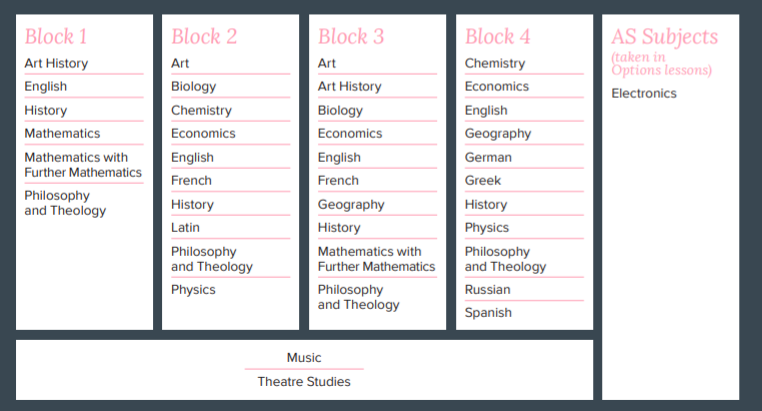
Task: Select Spanish in Block 4
Action: [x=488, y=313]
